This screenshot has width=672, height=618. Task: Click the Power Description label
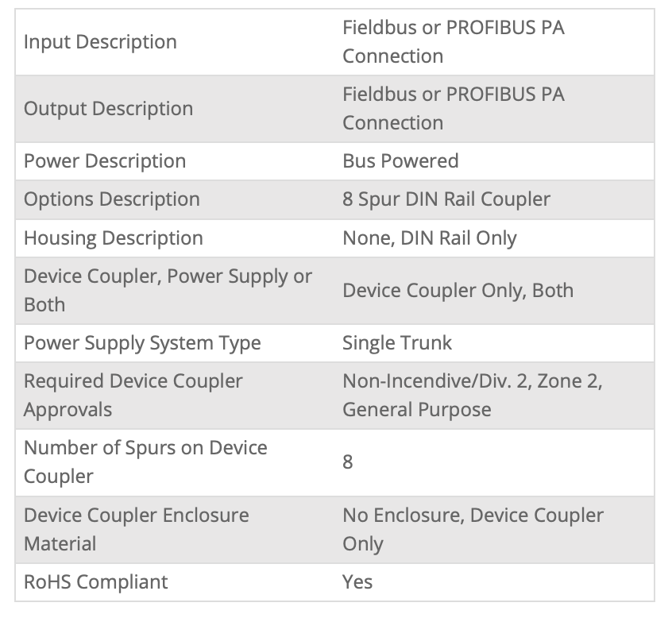[x=104, y=161]
